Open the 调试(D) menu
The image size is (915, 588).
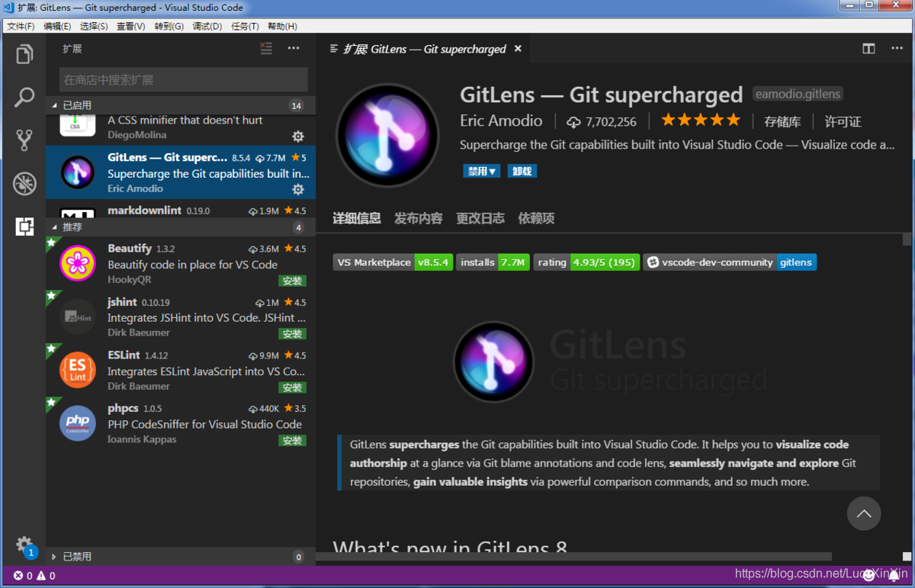[207, 26]
